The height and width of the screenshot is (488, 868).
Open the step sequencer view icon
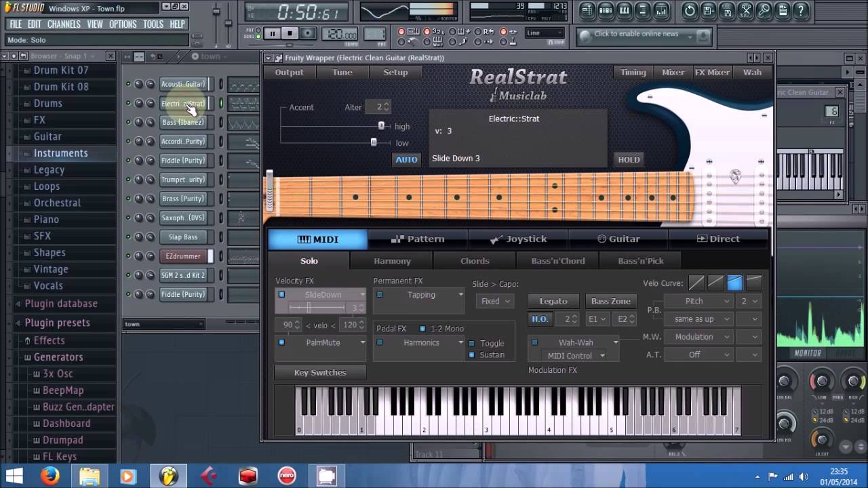[x=606, y=10]
